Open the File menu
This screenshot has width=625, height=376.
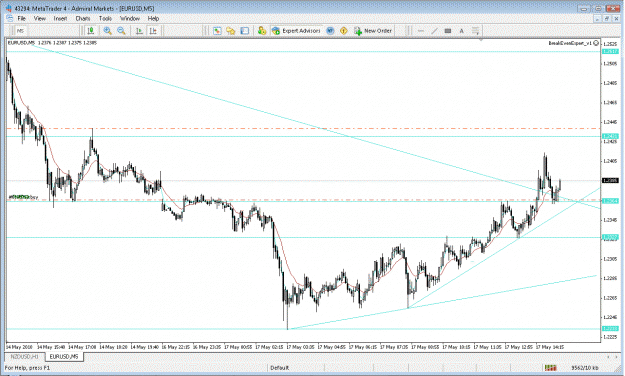coord(22,18)
